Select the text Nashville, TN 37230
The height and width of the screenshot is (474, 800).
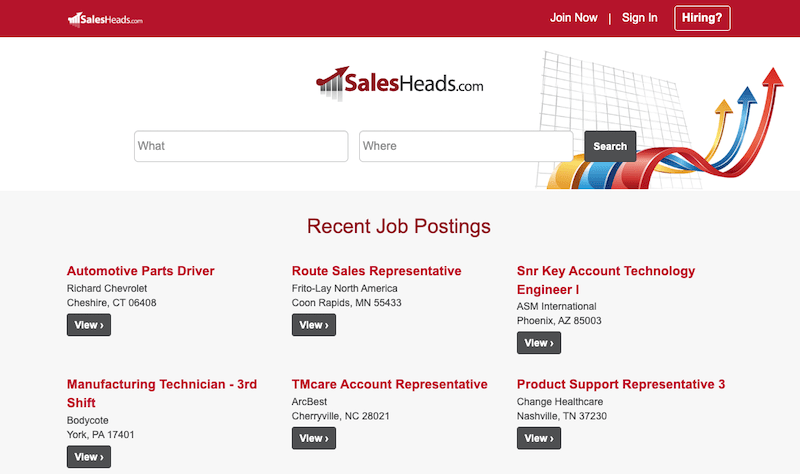point(562,416)
